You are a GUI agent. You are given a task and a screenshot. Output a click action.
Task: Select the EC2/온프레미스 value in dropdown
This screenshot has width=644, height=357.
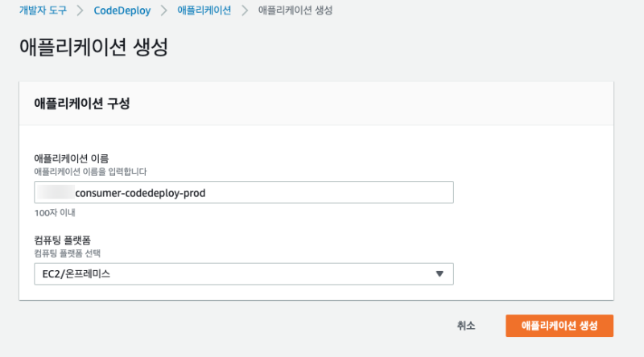pos(76,274)
